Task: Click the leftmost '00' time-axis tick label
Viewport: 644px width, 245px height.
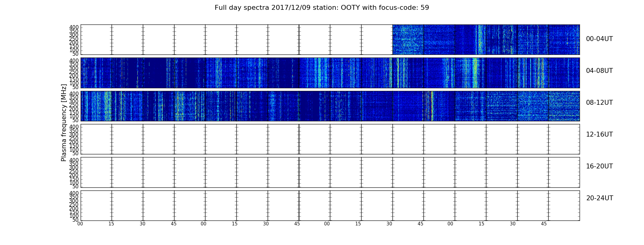Action: (x=80, y=224)
